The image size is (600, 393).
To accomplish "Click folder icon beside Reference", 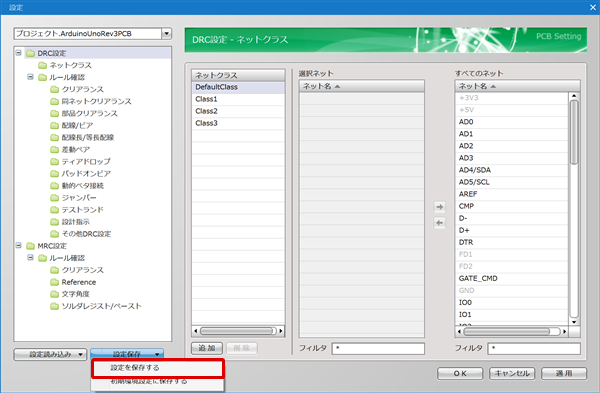I will [x=55, y=282].
